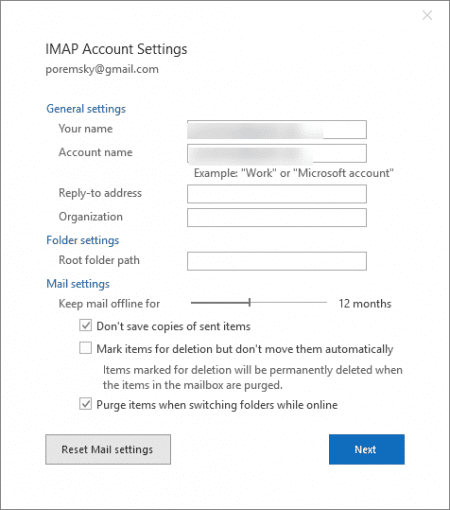450x510 pixels.
Task: Click the IMAP Account Settings title
Action: click(116, 49)
